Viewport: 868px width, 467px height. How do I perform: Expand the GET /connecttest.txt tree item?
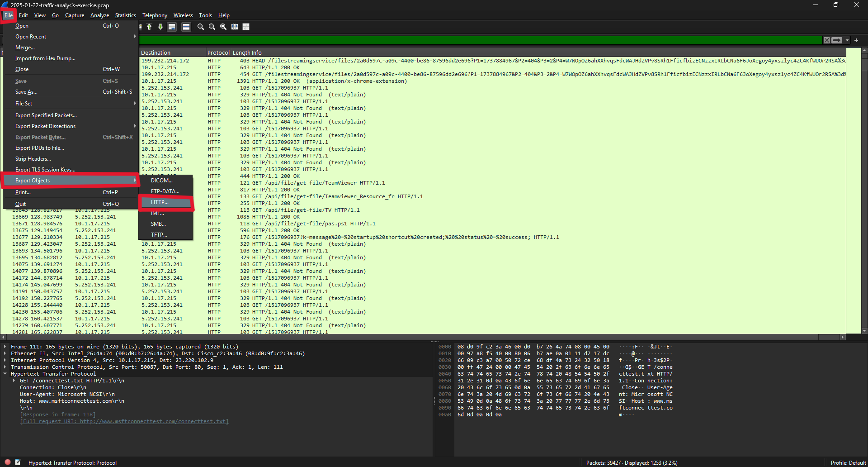point(14,381)
